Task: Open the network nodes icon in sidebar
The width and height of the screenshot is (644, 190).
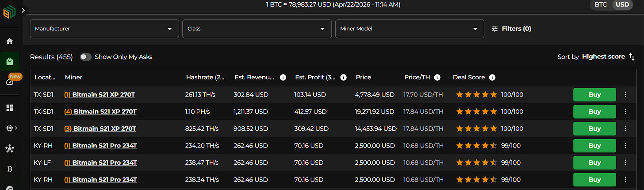Action: tap(10, 148)
